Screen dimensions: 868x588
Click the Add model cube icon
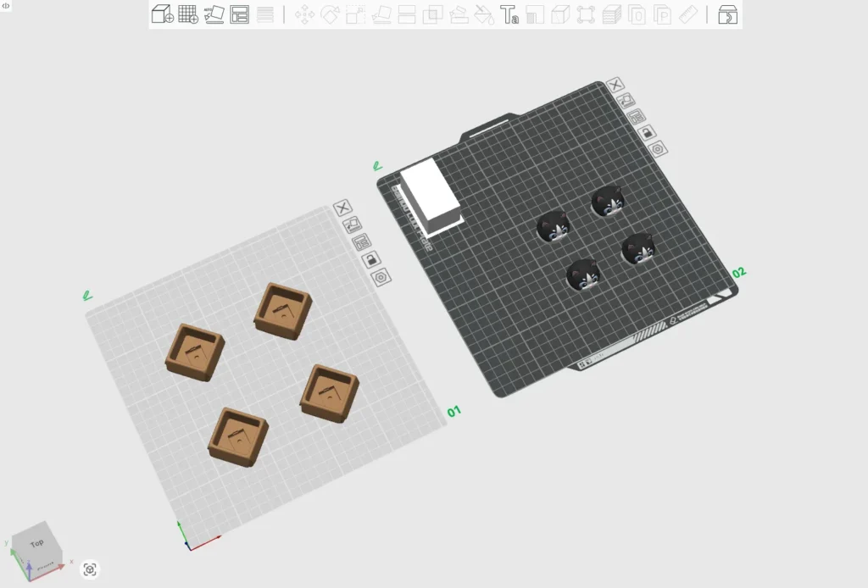click(x=162, y=14)
